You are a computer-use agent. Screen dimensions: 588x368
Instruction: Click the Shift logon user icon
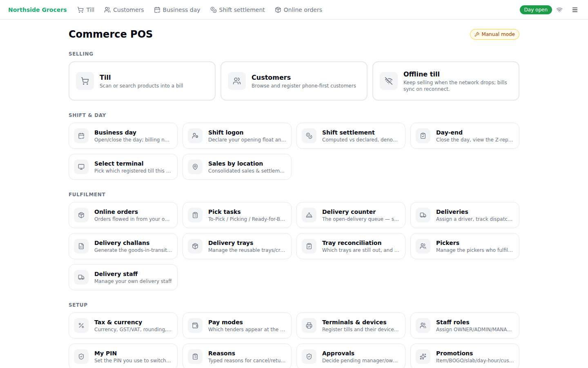coord(195,136)
